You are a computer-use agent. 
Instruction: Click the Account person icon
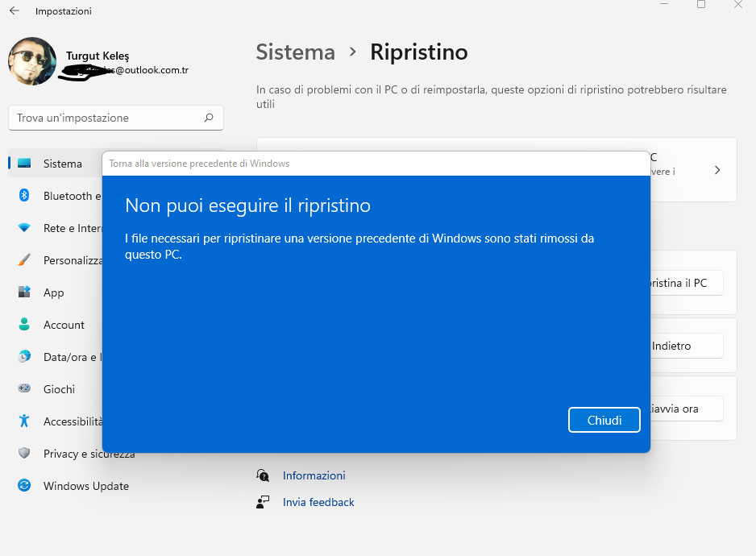[24, 325]
